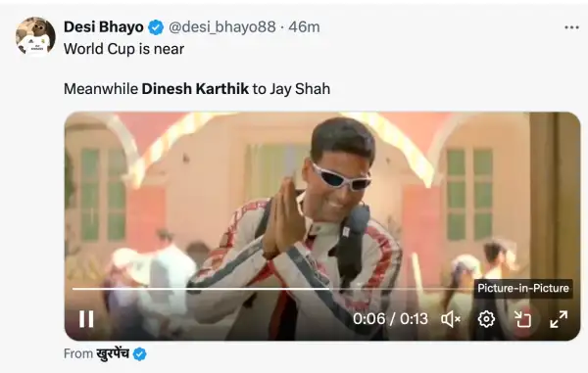The image size is (588, 373).
Task: Seek to the unplayed part of the progress bar
Action: coord(401,289)
